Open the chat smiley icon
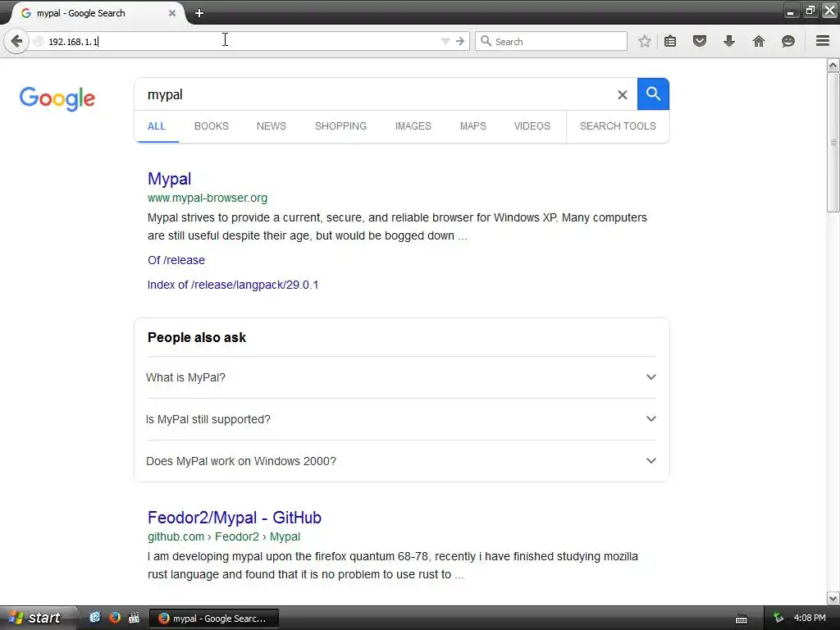This screenshot has height=630, width=840. pyautogui.click(x=788, y=41)
